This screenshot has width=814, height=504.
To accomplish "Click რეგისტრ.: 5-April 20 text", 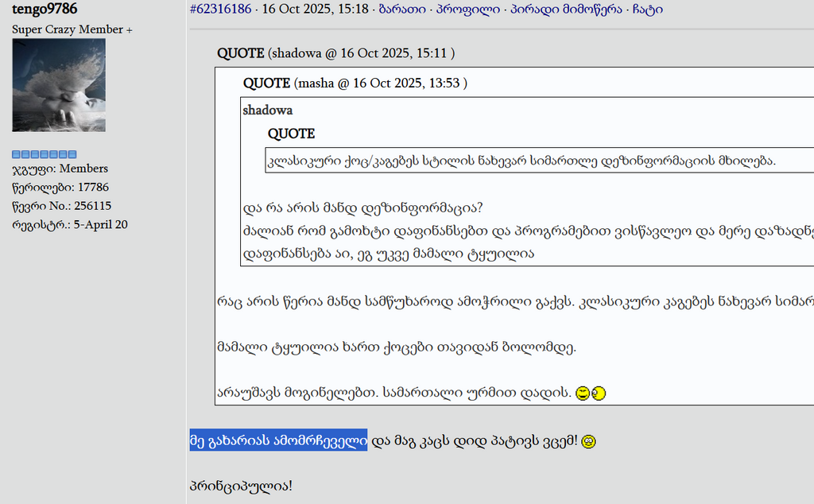I will point(70,225).
